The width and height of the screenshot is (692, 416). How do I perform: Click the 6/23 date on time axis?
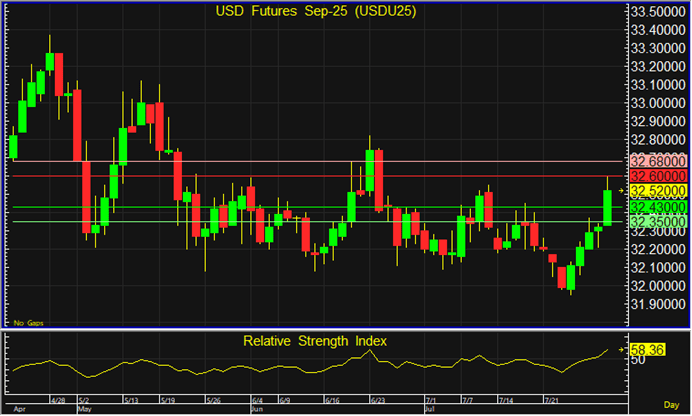pos(377,400)
